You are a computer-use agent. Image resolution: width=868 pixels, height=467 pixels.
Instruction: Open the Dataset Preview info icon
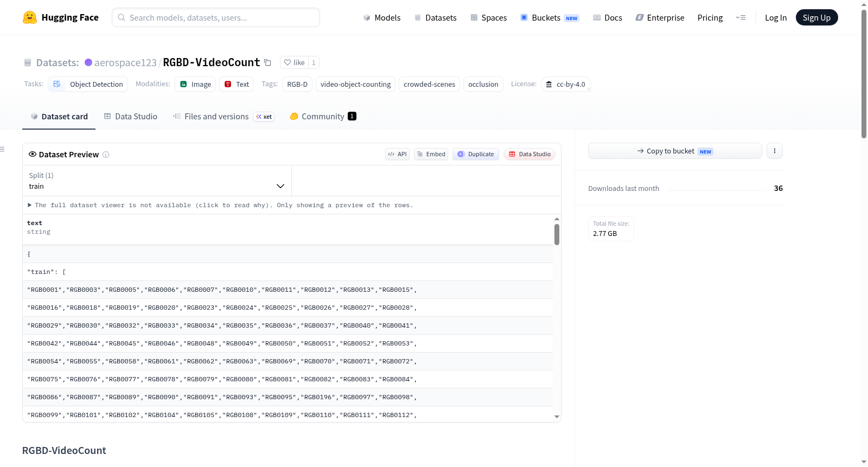coord(106,155)
